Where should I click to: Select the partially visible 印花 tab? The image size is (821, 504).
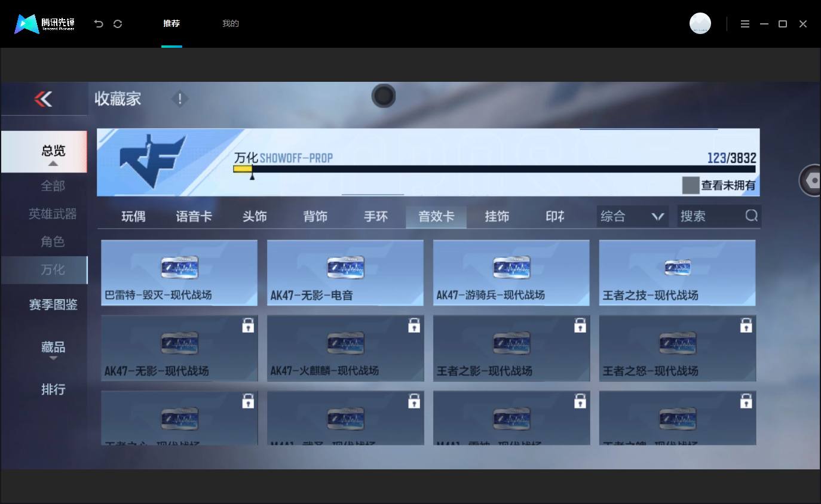tap(555, 216)
